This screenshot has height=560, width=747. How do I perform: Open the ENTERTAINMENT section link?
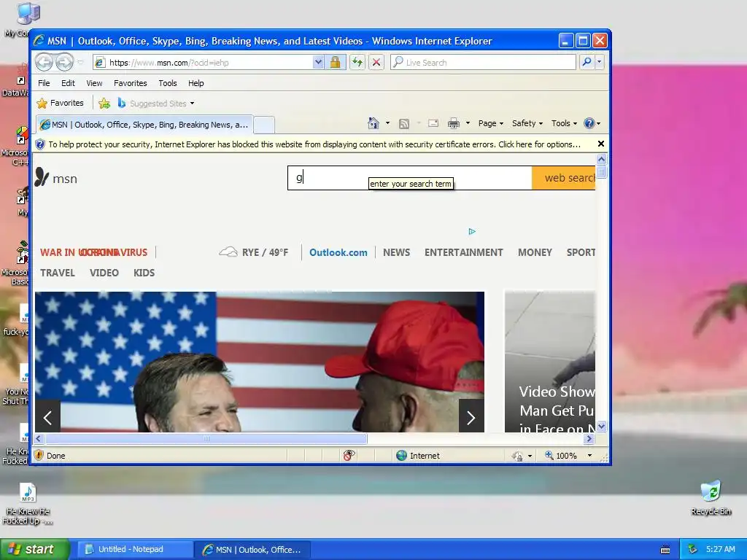pos(463,252)
